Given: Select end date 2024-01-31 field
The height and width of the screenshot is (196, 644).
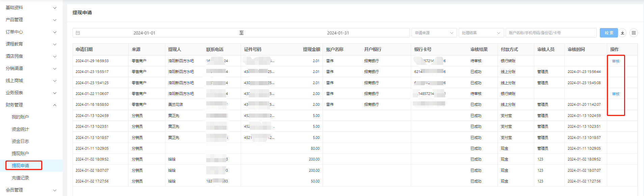Looking at the screenshot, I should click(338, 33).
